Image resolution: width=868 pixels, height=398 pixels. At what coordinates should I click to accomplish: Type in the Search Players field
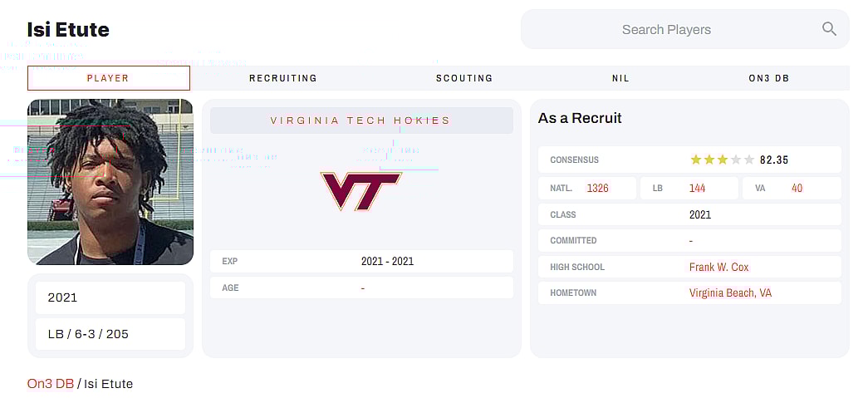point(666,30)
